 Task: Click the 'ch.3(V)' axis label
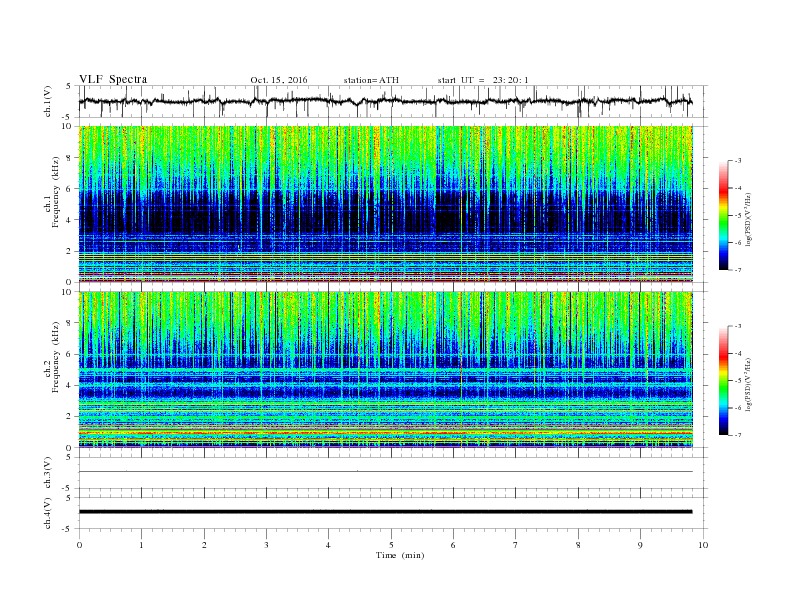coord(48,473)
